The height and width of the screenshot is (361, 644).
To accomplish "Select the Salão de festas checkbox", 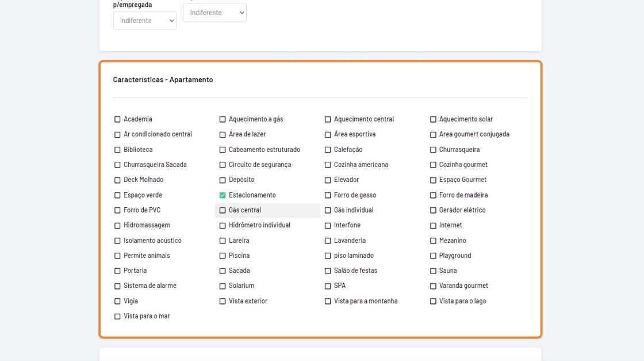I will click(328, 271).
